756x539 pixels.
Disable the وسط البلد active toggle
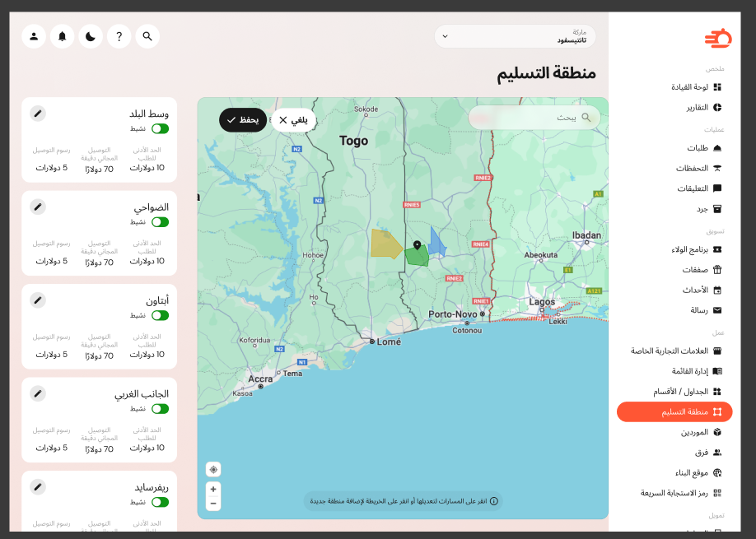[160, 128]
